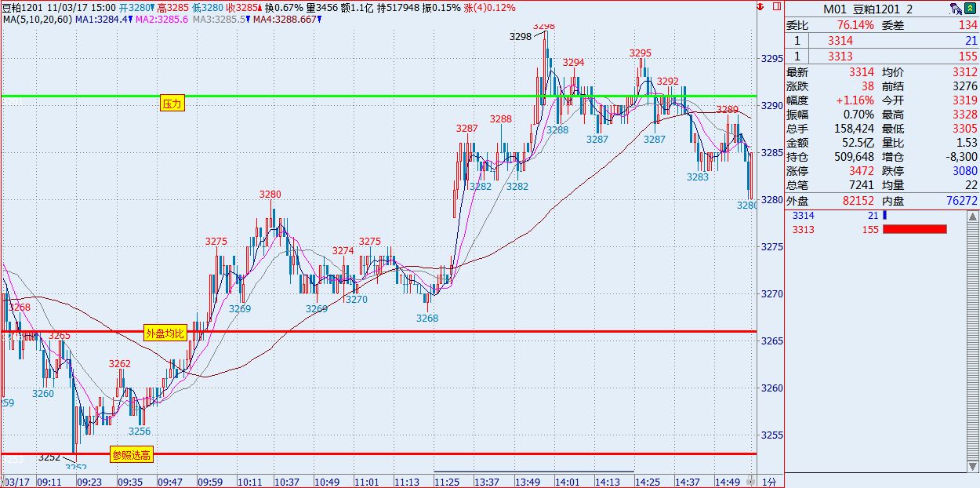
Task: Click the MA(5,10,20,60) indicator label
Action: coord(36,19)
